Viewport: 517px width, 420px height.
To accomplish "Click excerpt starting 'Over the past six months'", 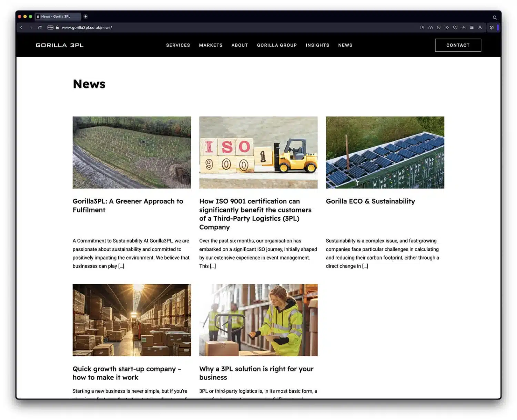I will click(x=258, y=253).
